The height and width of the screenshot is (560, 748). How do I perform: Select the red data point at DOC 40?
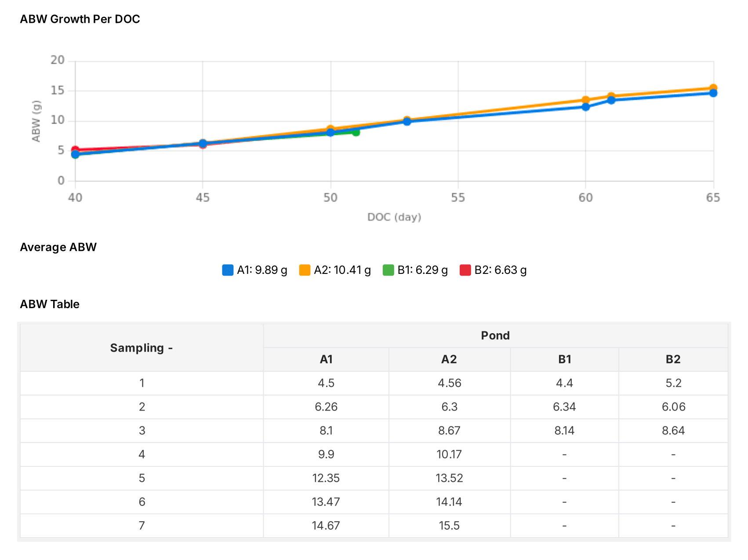coord(75,150)
